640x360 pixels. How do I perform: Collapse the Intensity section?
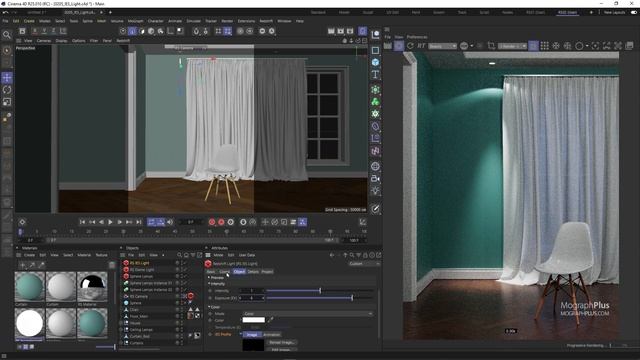pos(209,284)
